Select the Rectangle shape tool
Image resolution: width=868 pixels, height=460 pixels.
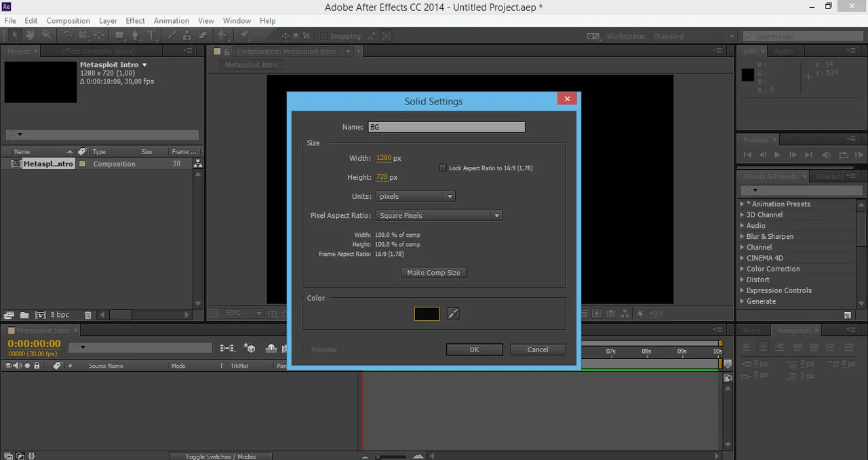119,35
